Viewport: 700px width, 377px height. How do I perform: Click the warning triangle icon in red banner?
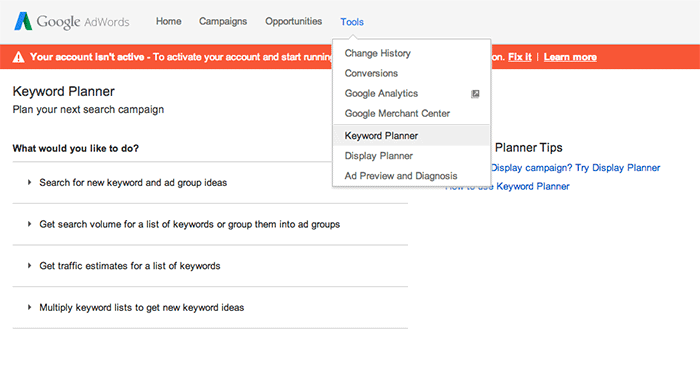click(18, 57)
